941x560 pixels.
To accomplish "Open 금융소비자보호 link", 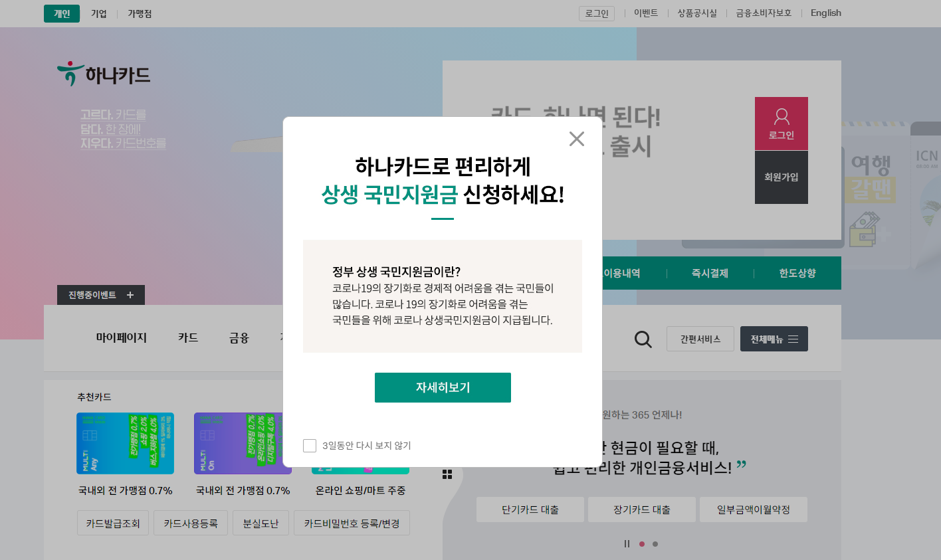I will (x=764, y=13).
